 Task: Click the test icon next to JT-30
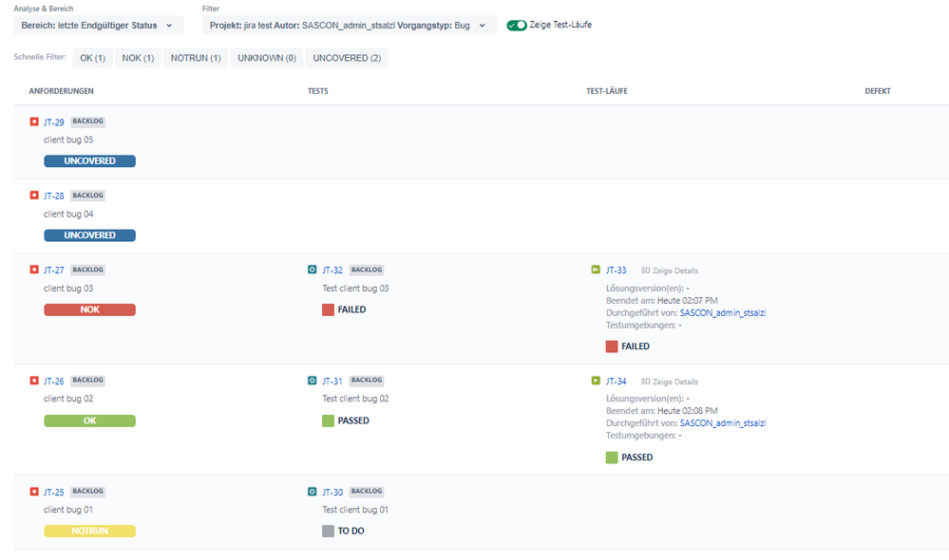tap(313, 492)
